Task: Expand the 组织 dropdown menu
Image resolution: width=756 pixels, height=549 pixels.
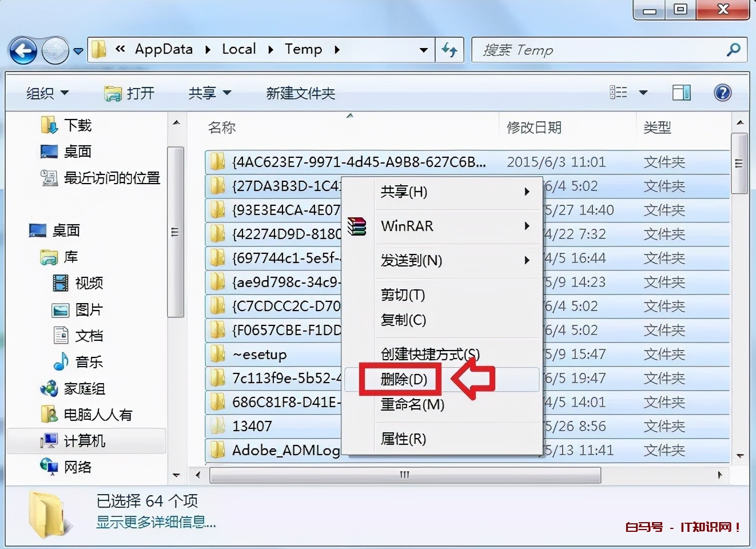Action: point(46,93)
